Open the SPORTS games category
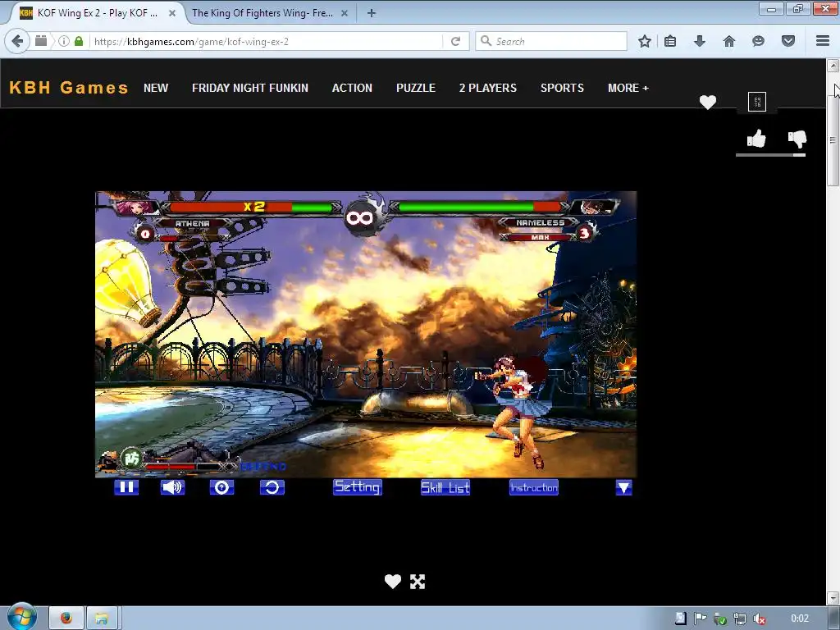This screenshot has width=840, height=630. coord(562,88)
